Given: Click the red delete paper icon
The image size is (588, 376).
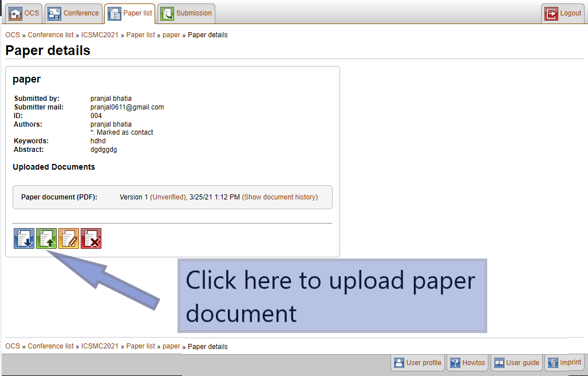Looking at the screenshot, I should [x=91, y=238].
